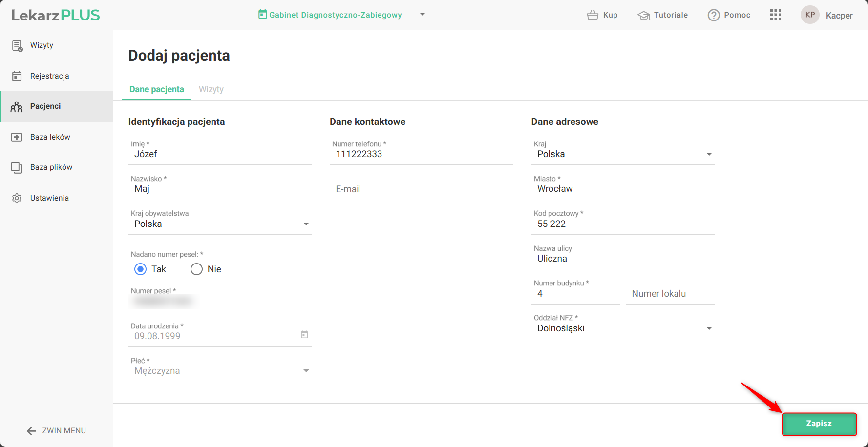Open the Baza plików files icon
The image size is (868, 447).
17,167
